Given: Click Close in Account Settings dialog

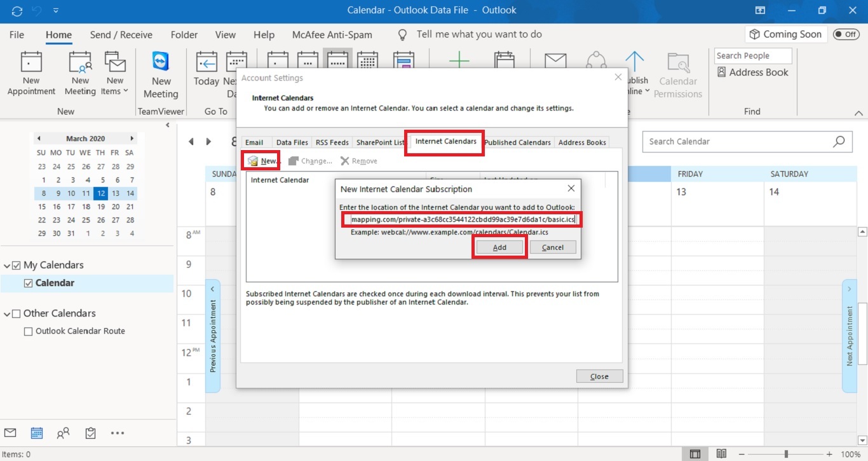Looking at the screenshot, I should pos(599,376).
